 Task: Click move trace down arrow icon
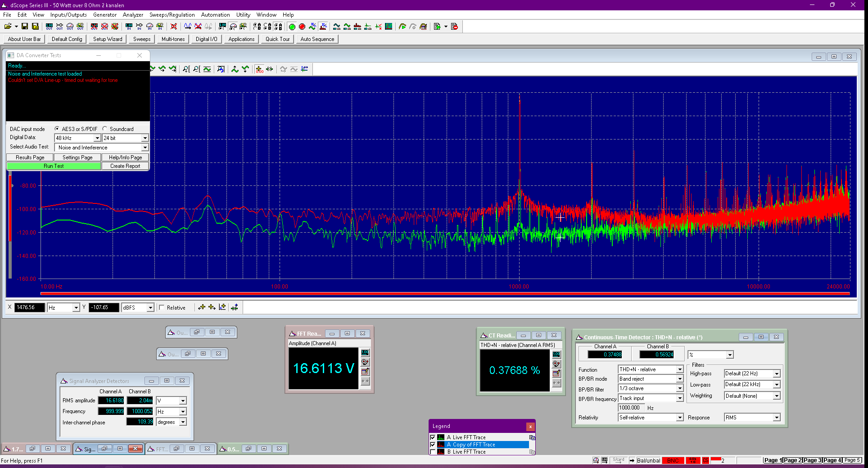[x=245, y=69]
